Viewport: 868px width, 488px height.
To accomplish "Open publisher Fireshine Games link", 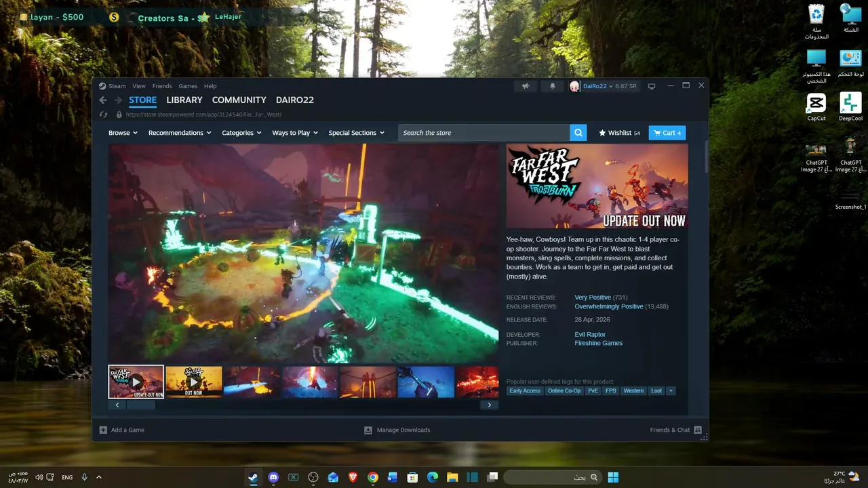I will (x=598, y=344).
